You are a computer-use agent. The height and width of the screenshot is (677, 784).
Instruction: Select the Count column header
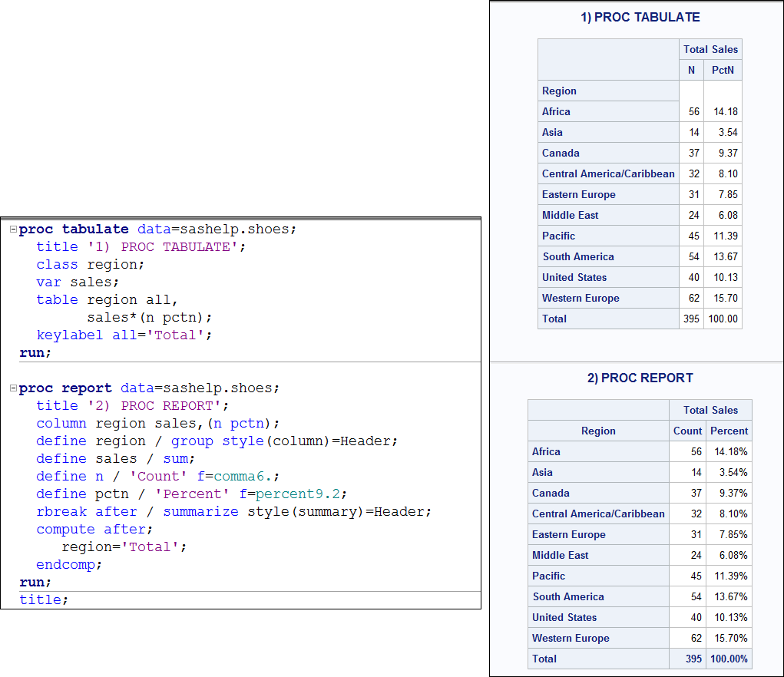687,431
